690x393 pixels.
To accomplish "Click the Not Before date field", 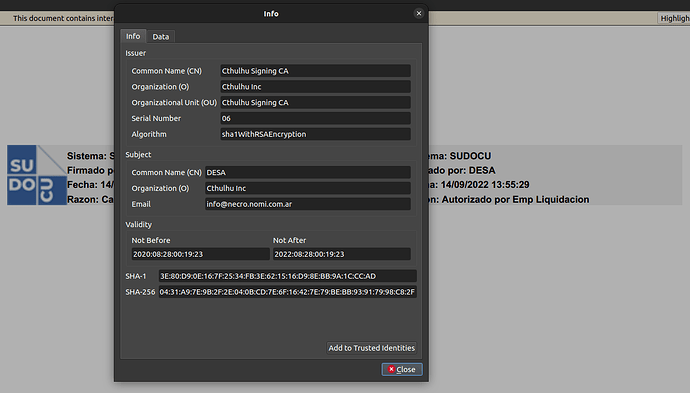I will (200, 254).
